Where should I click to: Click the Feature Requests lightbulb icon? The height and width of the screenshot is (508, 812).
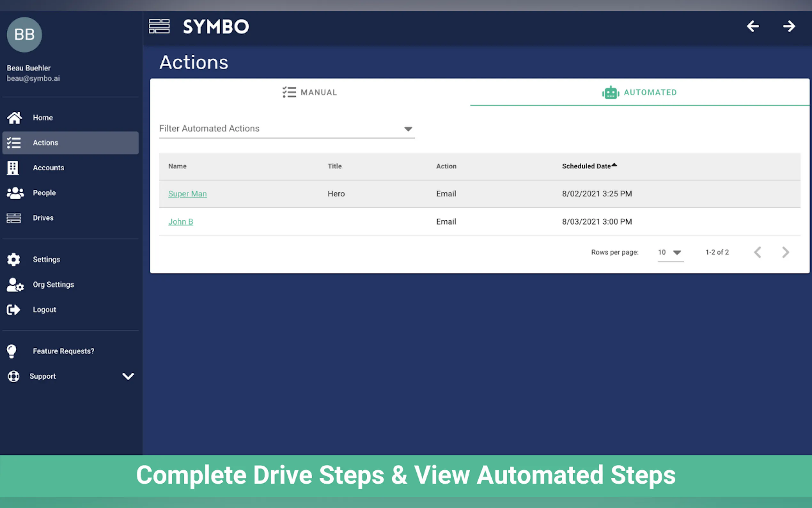(12, 351)
